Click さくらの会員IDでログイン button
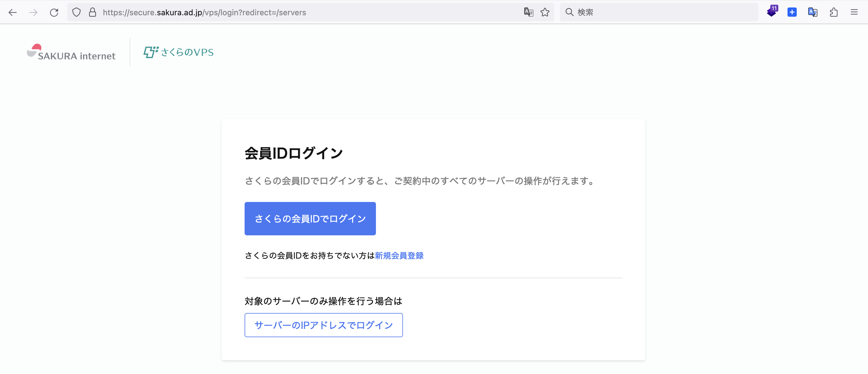 tap(310, 219)
